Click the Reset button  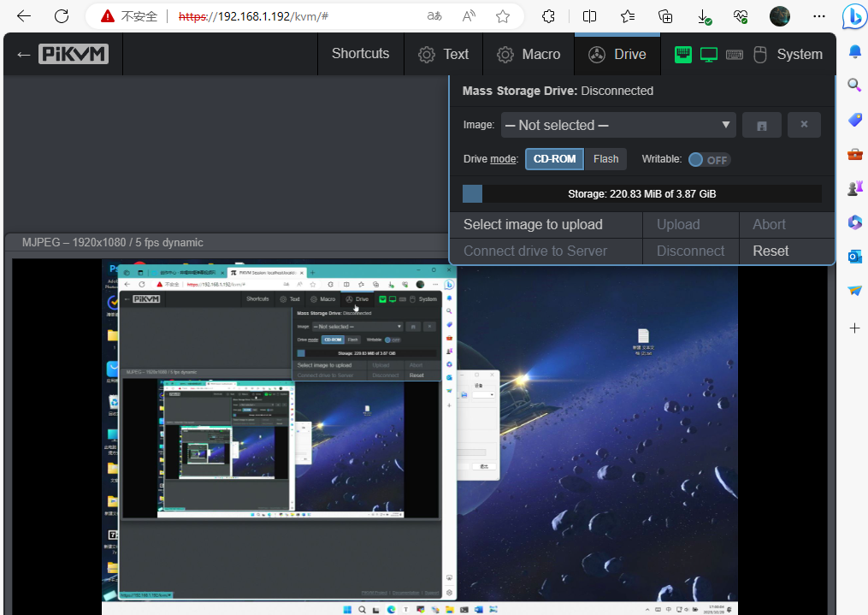point(771,251)
